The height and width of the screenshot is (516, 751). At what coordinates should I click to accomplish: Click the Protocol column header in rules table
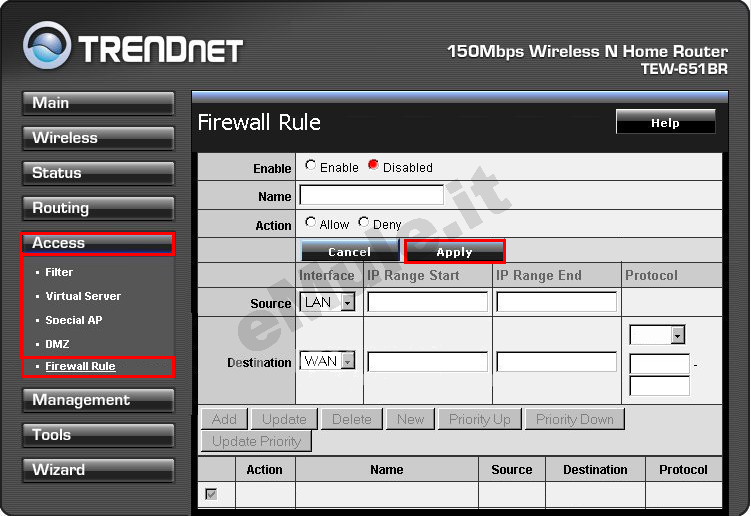[683, 470]
